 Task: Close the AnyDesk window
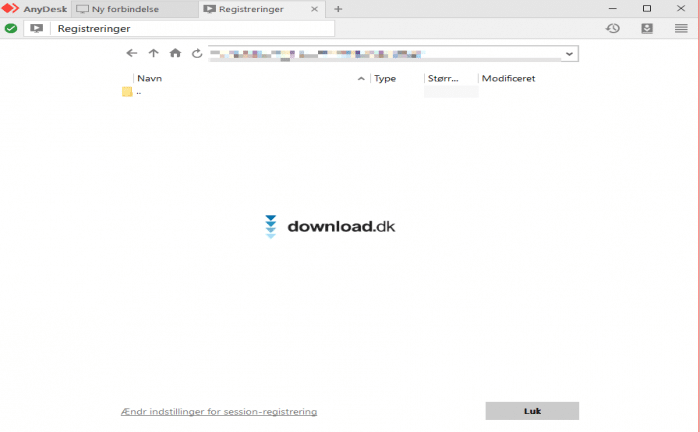tap(681, 8)
